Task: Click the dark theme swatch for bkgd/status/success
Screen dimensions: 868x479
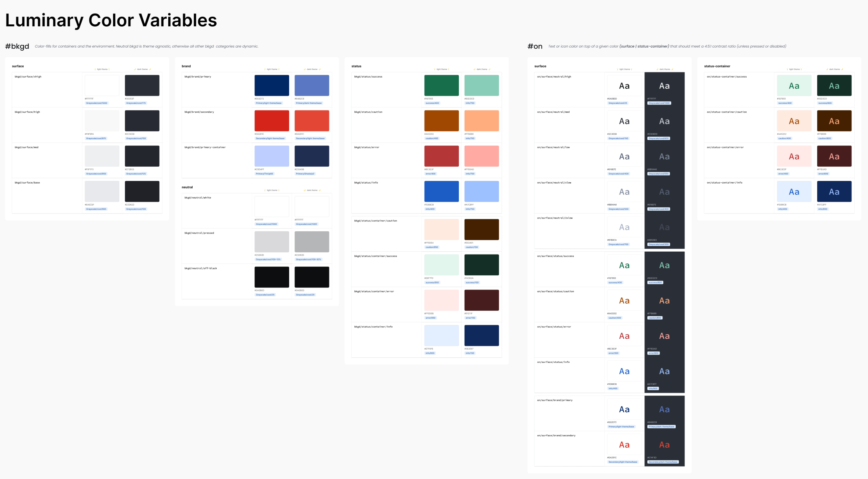Action: (482, 85)
